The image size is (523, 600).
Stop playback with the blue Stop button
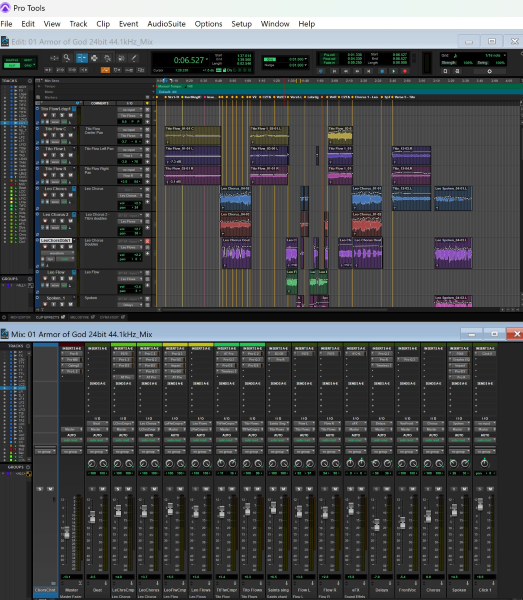[381, 71]
